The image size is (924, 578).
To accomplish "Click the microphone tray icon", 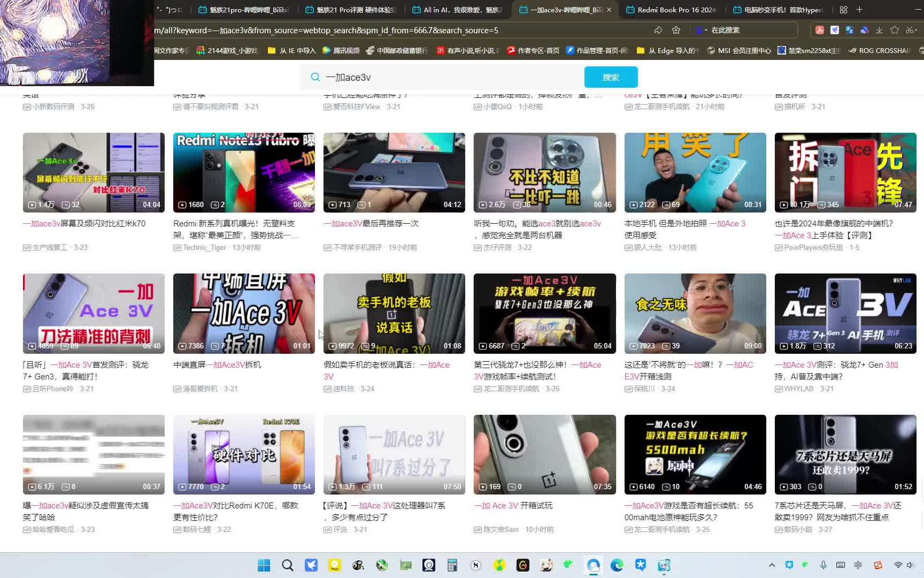I will (823, 565).
